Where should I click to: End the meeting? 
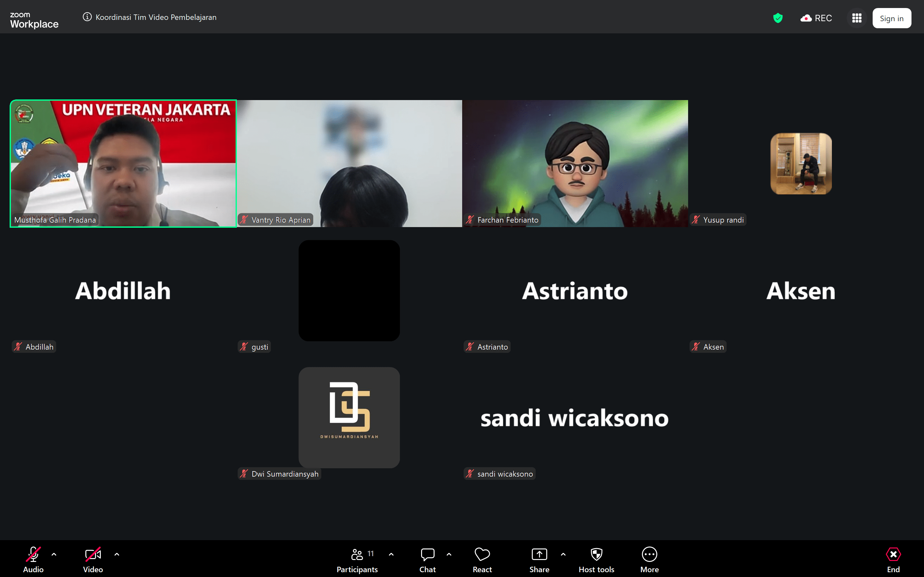[893, 559]
